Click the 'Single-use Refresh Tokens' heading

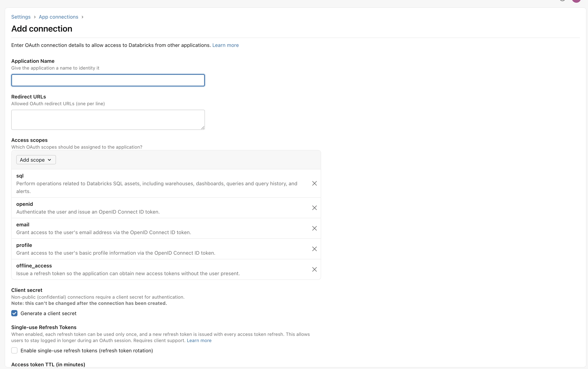[x=44, y=327]
